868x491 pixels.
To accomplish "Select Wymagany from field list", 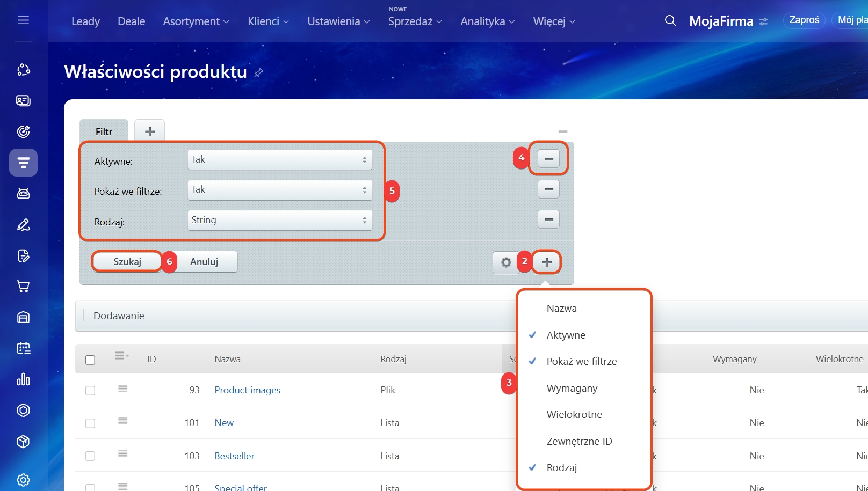I will click(x=572, y=388).
